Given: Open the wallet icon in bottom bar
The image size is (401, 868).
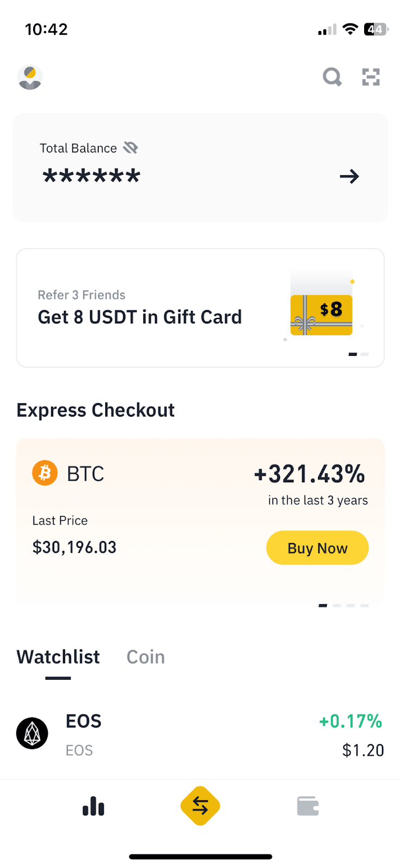Looking at the screenshot, I should [308, 806].
